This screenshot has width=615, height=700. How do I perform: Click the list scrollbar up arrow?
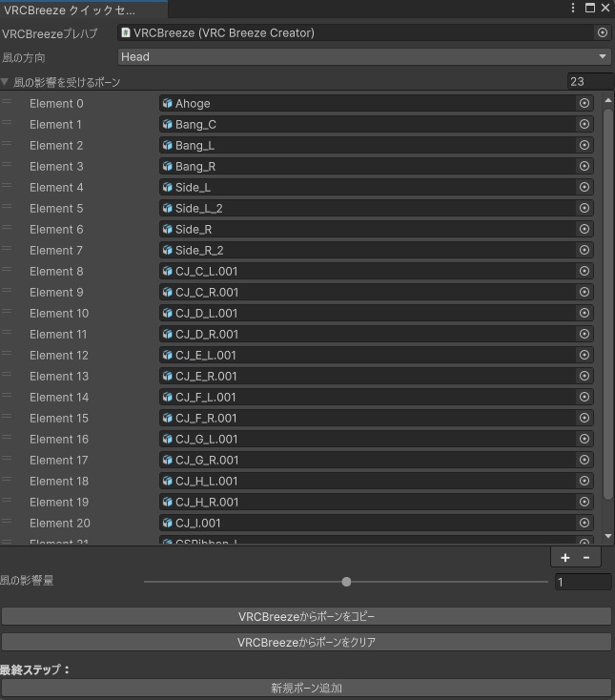608,100
